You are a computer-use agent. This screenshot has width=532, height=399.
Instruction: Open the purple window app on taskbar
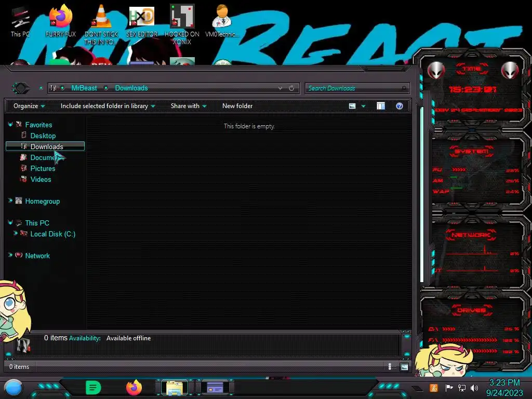215,388
